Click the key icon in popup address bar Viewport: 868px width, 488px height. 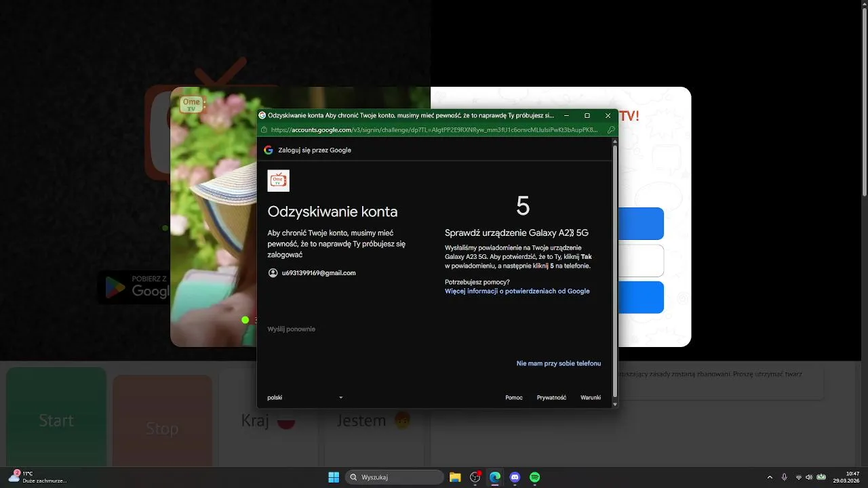point(611,129)
